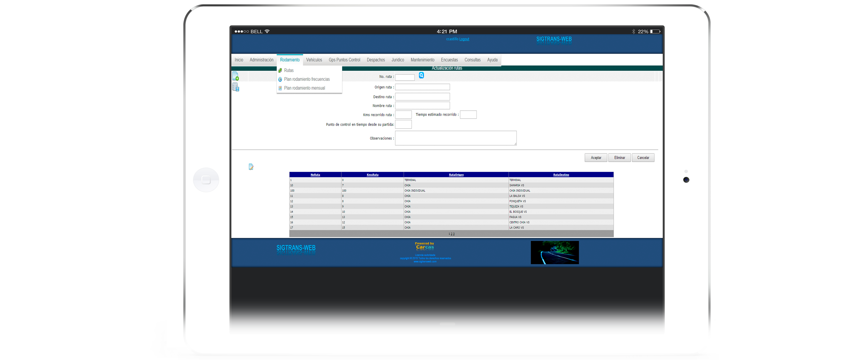Click the ccastillo username text
This screenshot has height=364, width=868.
click(x=452, y=39)
